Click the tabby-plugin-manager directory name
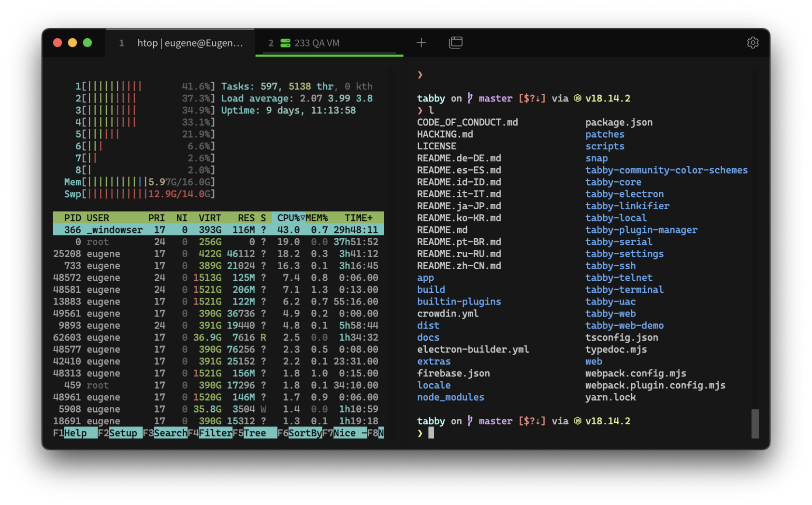This screenshot has height=505, width=812. click(x=641, y=230)
